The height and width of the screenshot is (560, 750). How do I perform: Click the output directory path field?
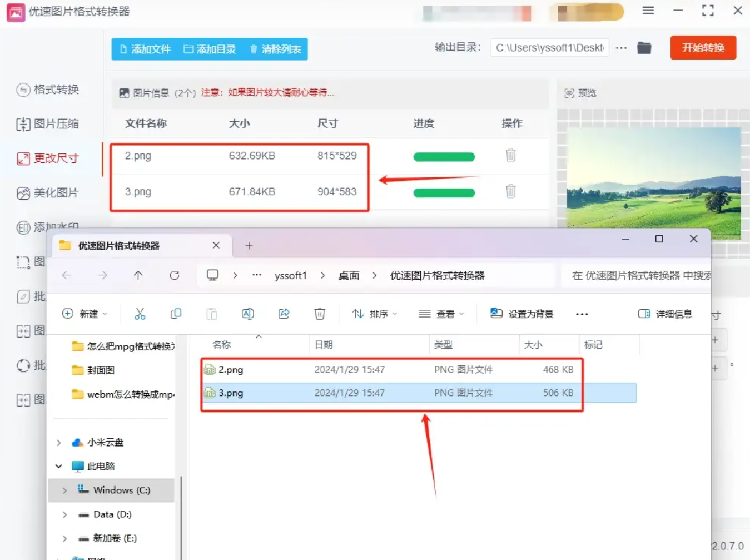[549, 48]
